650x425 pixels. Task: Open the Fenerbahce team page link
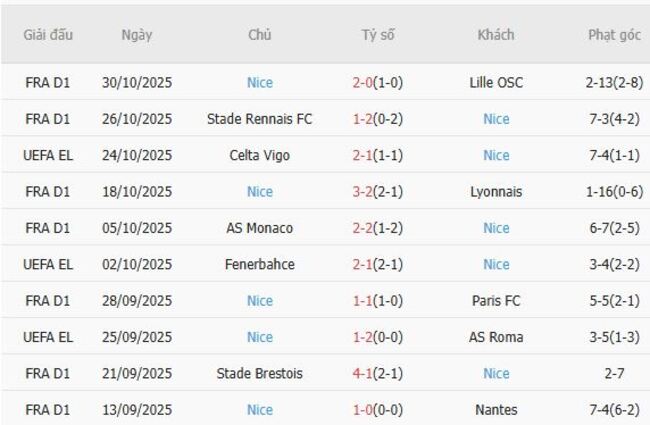coord(259,264)
